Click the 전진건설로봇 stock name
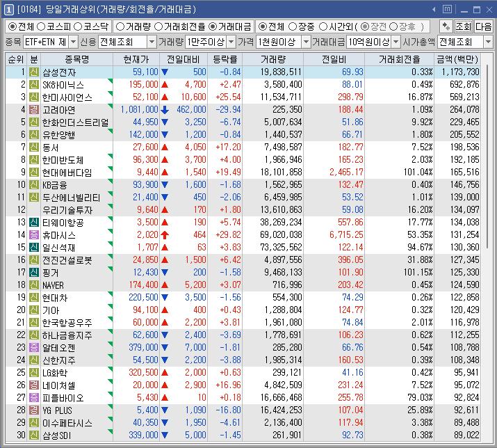497x448 pixels. pyautogui.click(x=67, y=260)
